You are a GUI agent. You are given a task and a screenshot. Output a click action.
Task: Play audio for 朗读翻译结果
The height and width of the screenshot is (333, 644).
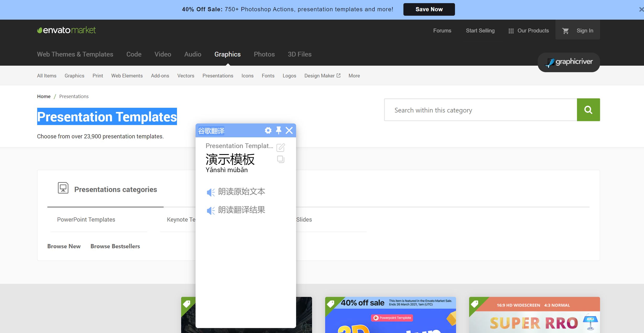pos(211,211)
